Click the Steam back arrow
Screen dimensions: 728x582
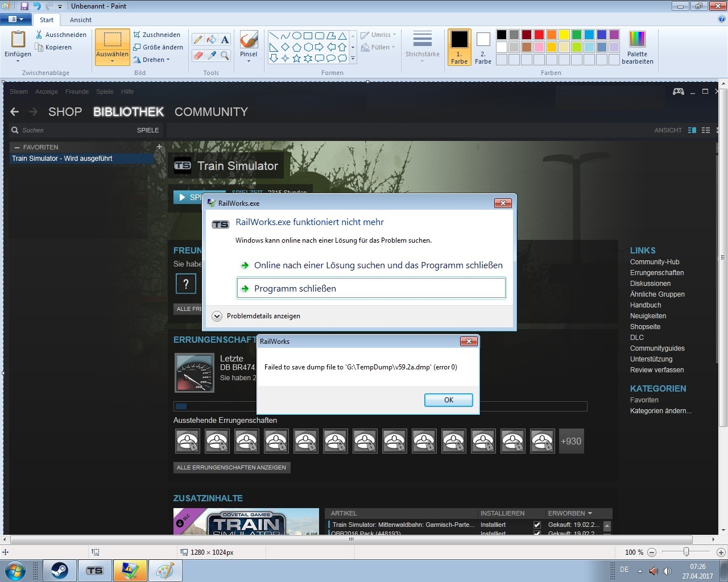click(15, 112)
